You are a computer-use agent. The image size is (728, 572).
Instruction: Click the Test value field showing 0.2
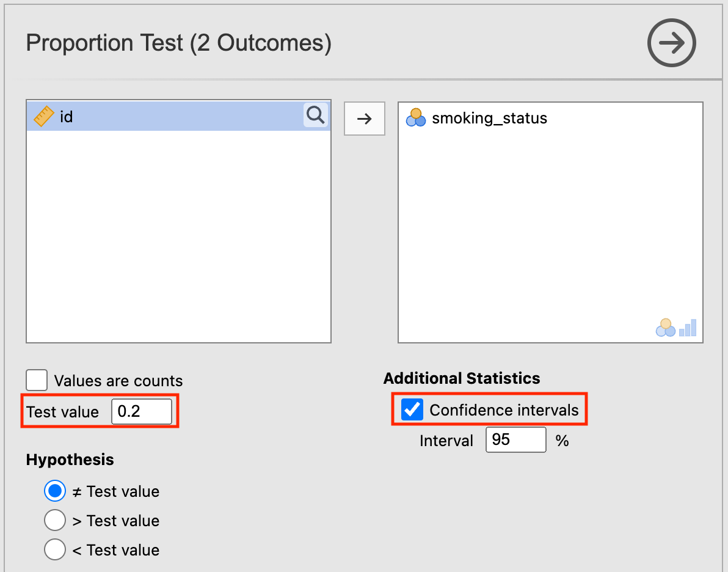coord(141,411)
